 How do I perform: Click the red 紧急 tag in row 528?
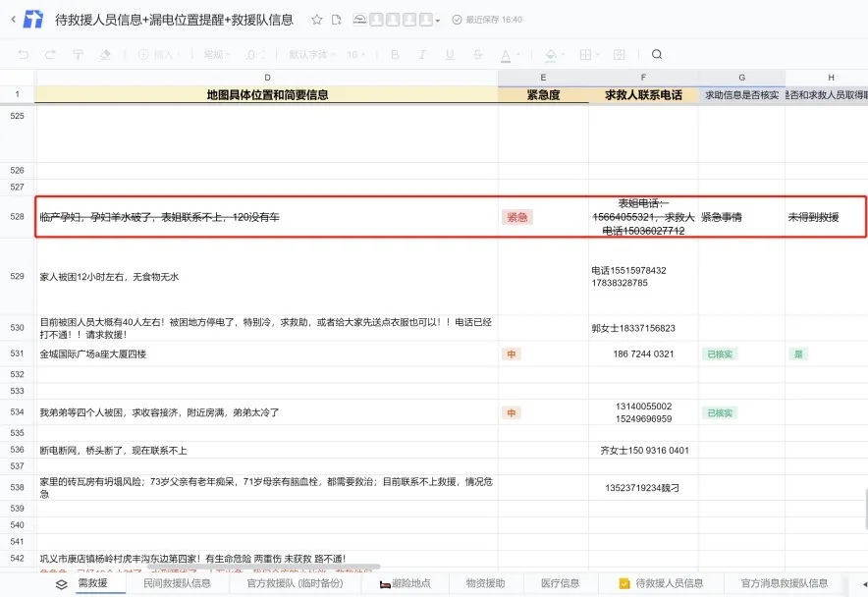click(x=517, y=217)
